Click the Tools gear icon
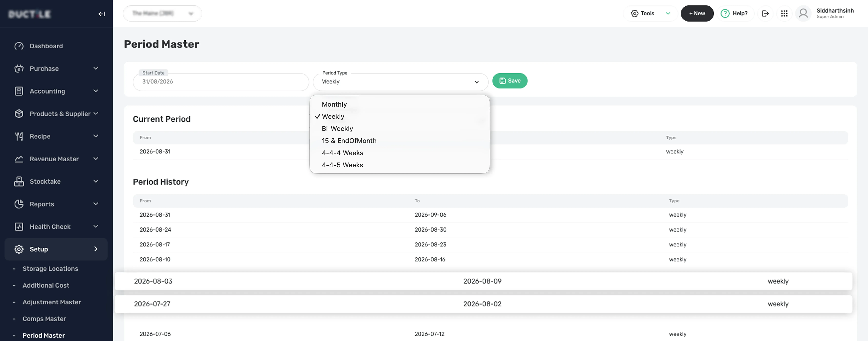This screenshot has width=868, height=341. pyautogui.click(x=635, y=14)
